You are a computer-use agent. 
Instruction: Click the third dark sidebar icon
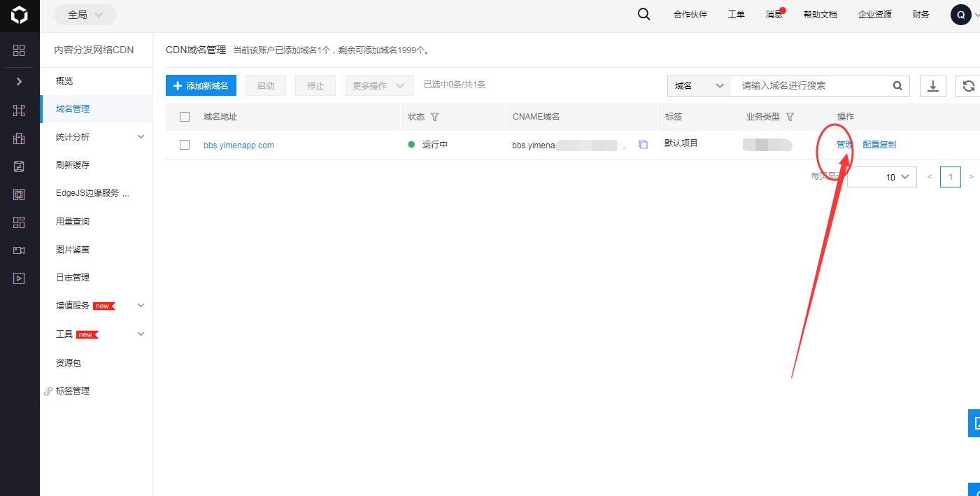tap(19, 111)
